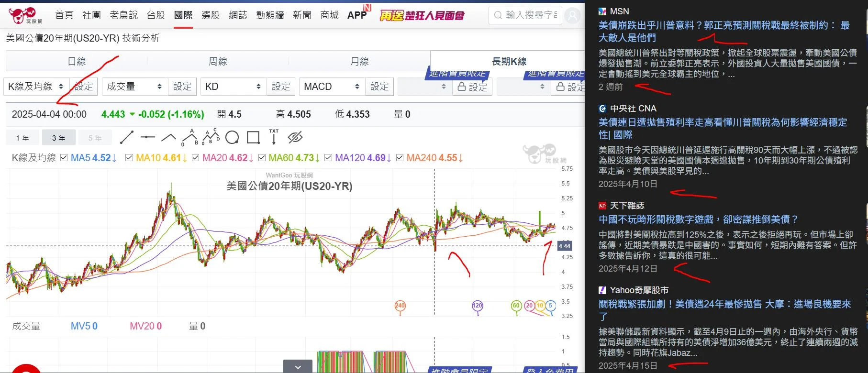The width and height of the screenshot is (868, 373).
Task: Toggle the MA120 checkbox
Action: 328,158
